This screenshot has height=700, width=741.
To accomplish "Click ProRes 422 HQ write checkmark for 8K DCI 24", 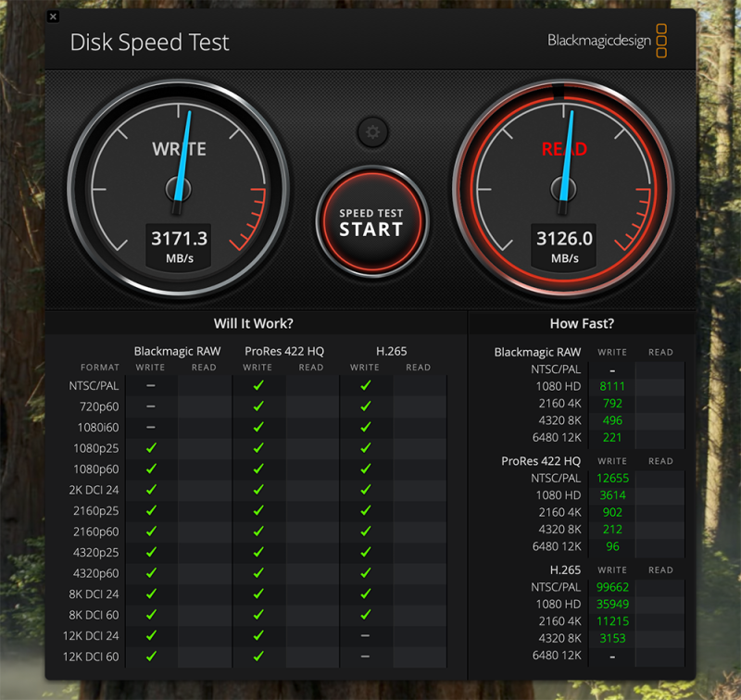I will tap(258, 594).
